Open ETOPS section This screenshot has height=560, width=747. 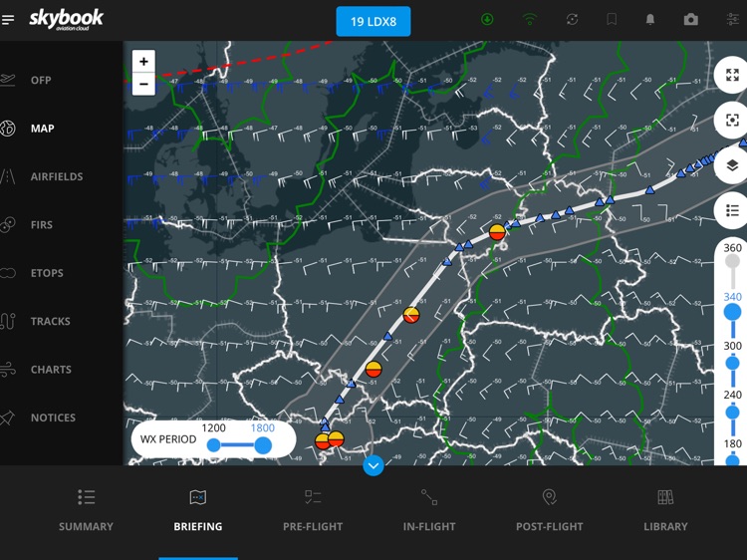[x=47, y=273]
